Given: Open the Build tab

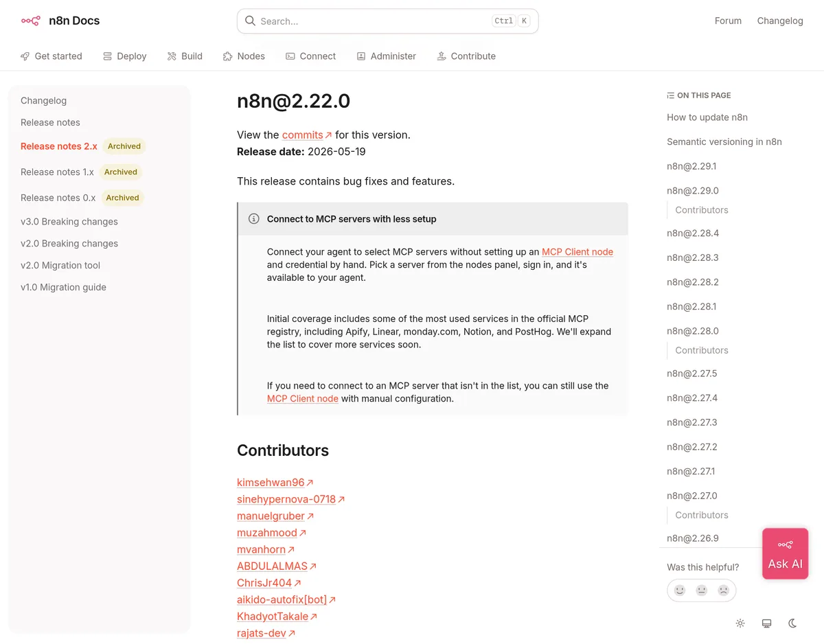Looking at the screenshot, I should 185,56.
